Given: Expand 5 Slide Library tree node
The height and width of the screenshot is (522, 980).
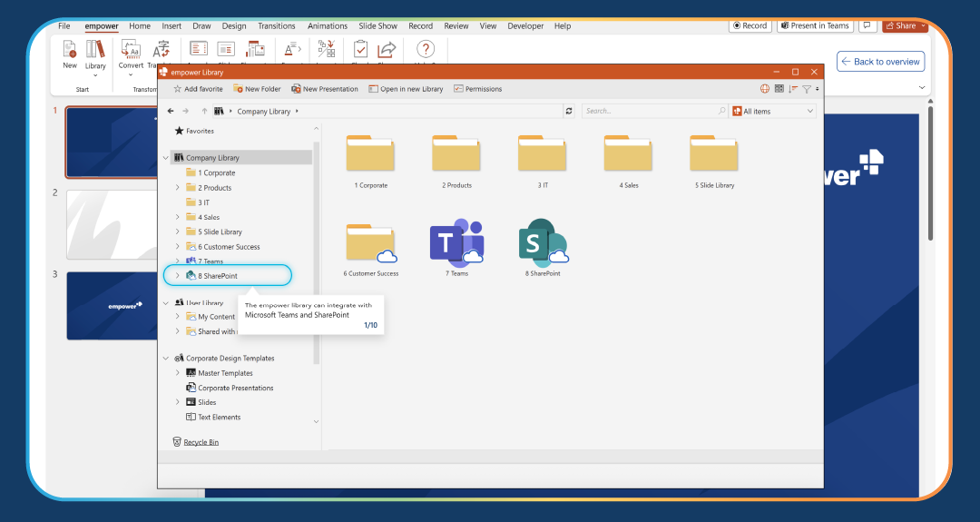Looking at the screenshot, I should pyautogui.click(x=178, y=231).
